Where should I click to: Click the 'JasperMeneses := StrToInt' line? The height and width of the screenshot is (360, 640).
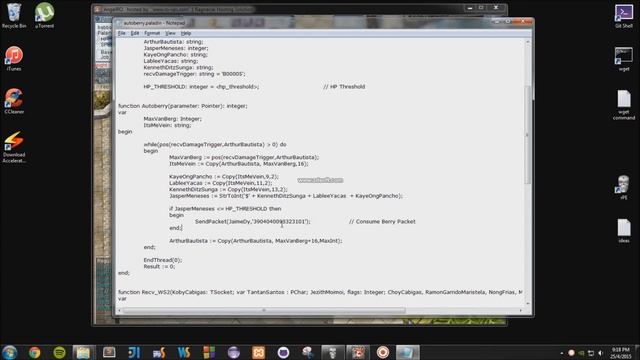pyautogui.click(x=286, y=196)
